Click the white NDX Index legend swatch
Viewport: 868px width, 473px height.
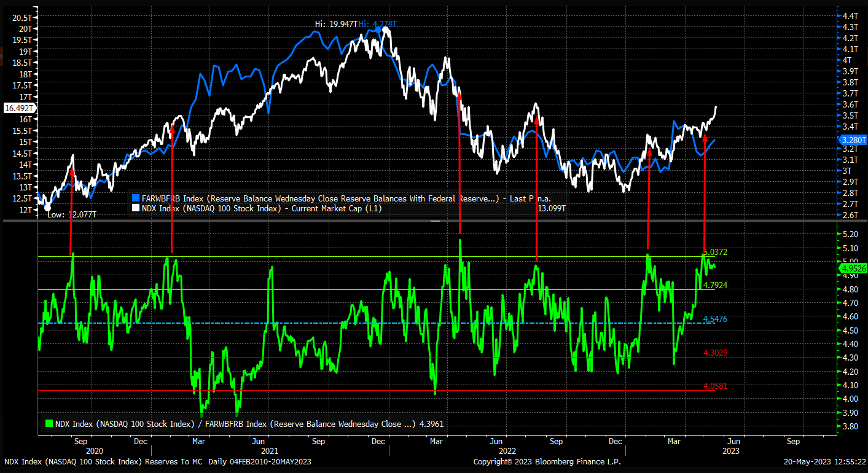[x=136, y=208]
